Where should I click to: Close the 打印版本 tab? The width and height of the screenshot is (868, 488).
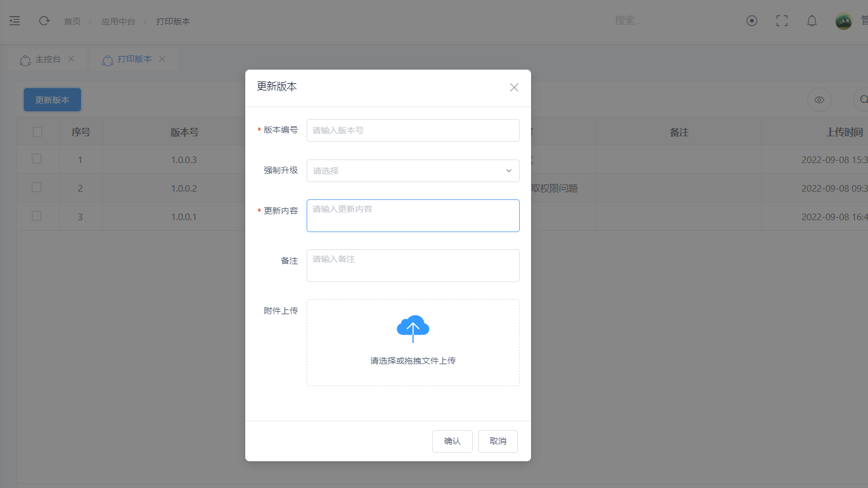pos(162,59)
